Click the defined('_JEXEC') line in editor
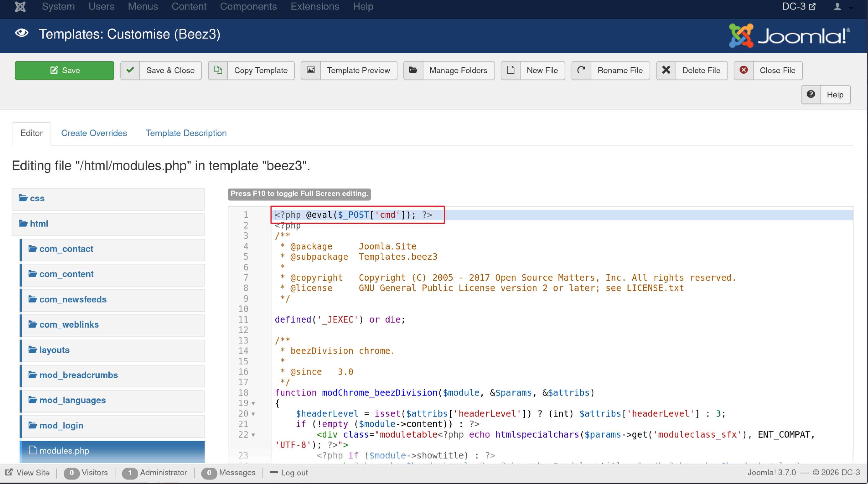The width and height of the screenshot is (868, 484). 340,320
